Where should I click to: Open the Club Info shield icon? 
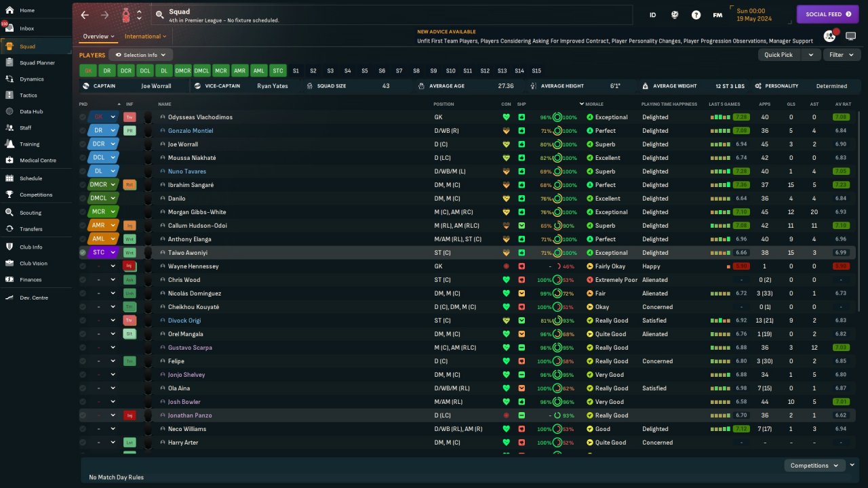coord(9,247)
